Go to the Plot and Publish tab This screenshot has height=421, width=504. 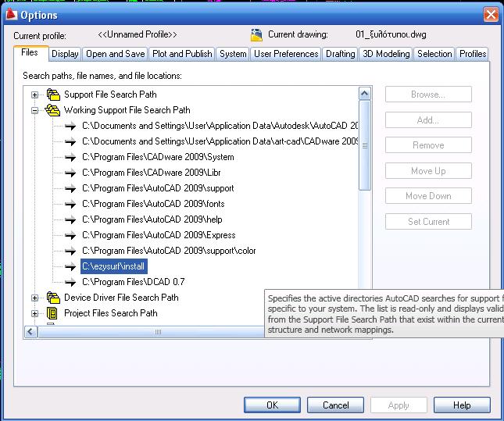(x=182, y=54)
